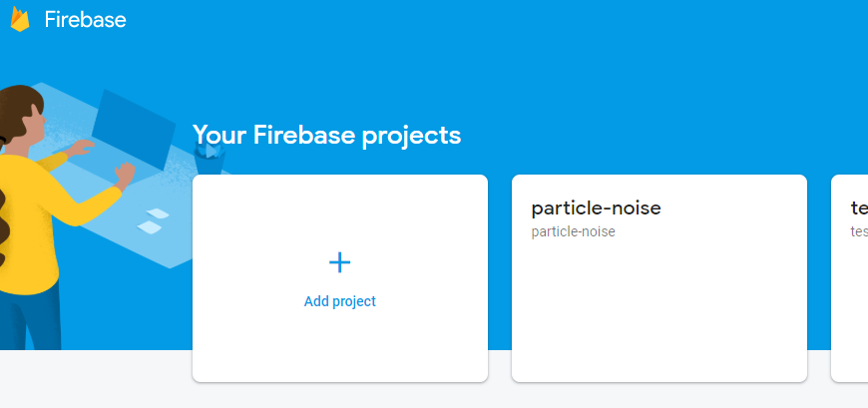Click the Firebase wordmark text
The width and height of the screenshot is (868, 408).
(x=85, y=20)
